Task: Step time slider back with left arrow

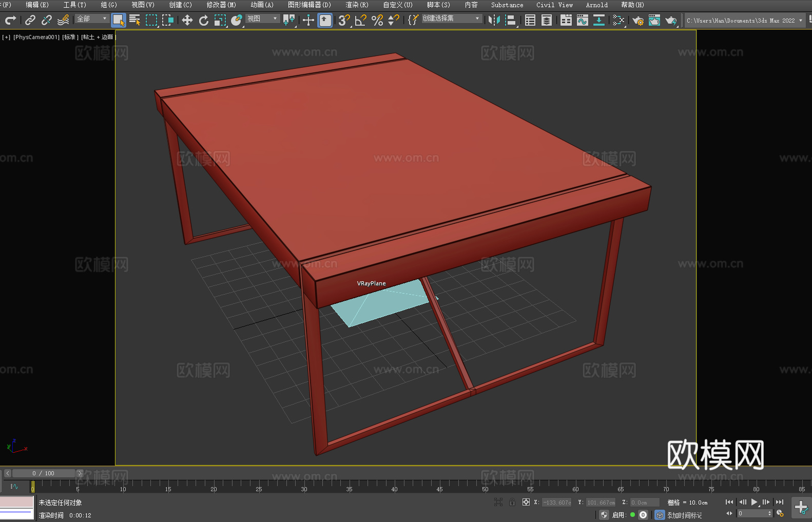Action: click(x=7, y=473)
